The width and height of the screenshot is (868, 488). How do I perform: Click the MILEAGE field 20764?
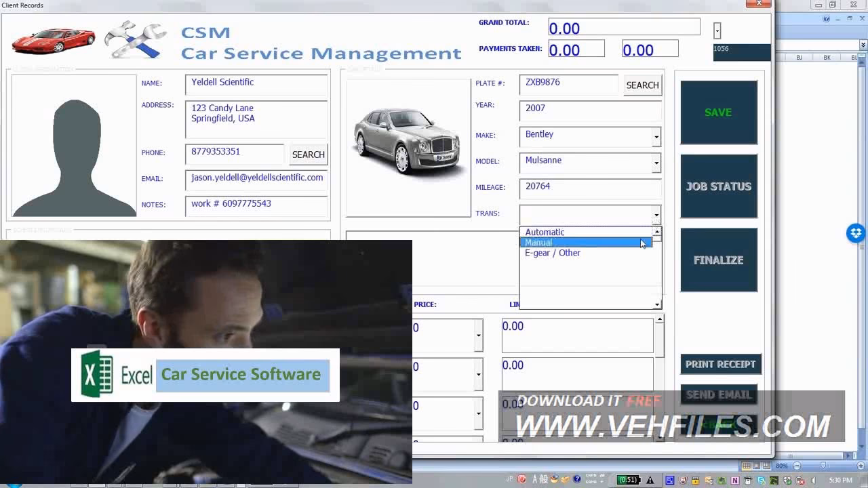[x=590, y=188]
